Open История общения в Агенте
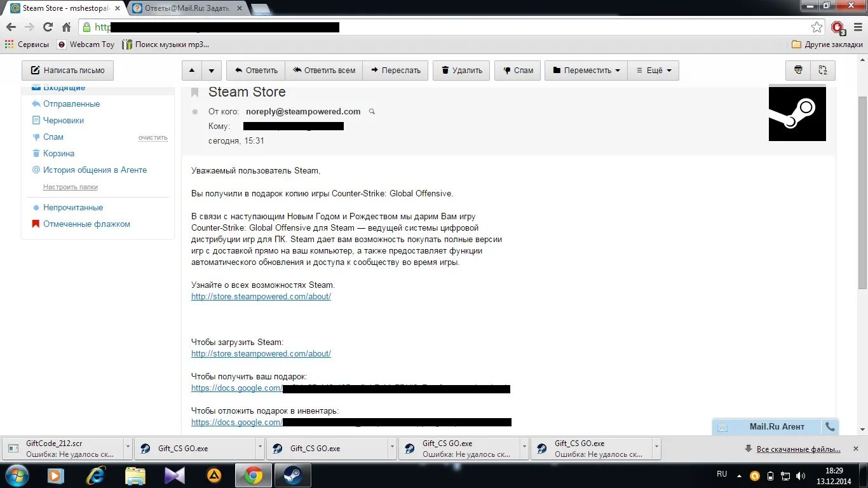868x488 pixels. (95, 170)
